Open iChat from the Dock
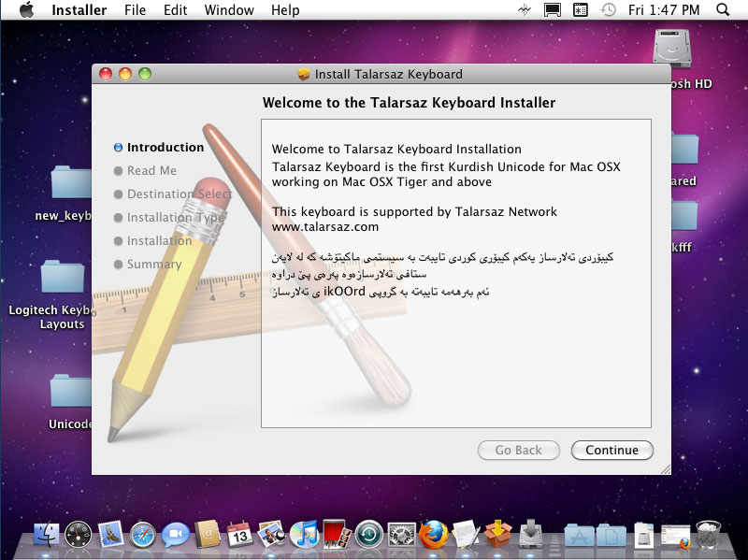This screenshot has height=560, width=748. pos(175,535)
